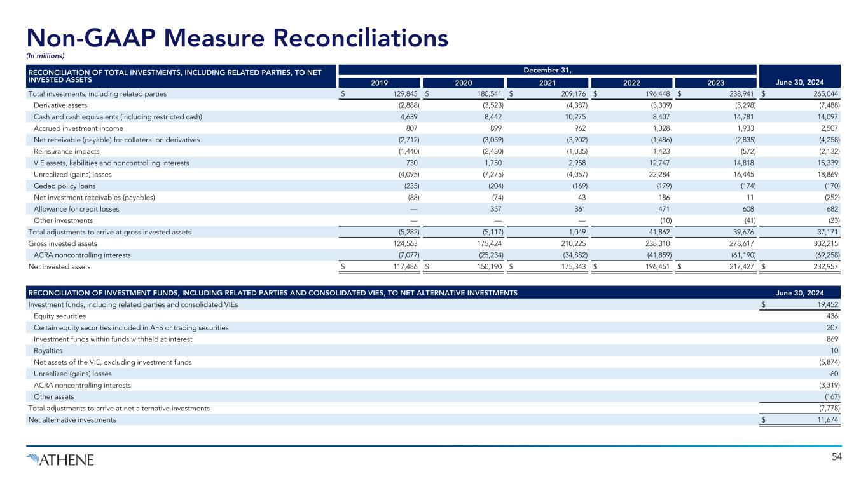The width and height of the screenshot is (868, 488).
Task: Select the Allowance for credit losses label
Action: tap(76, 209)
